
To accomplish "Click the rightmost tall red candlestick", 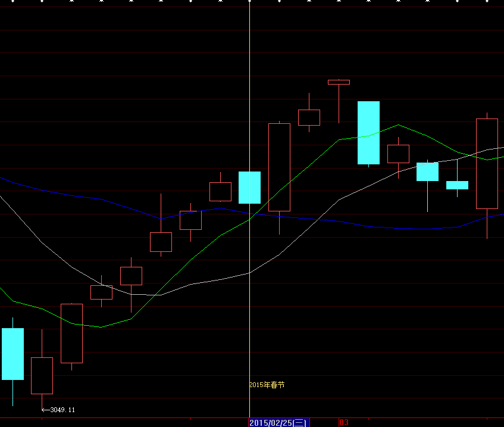I will pyautogui.click(x=487, y=164).
